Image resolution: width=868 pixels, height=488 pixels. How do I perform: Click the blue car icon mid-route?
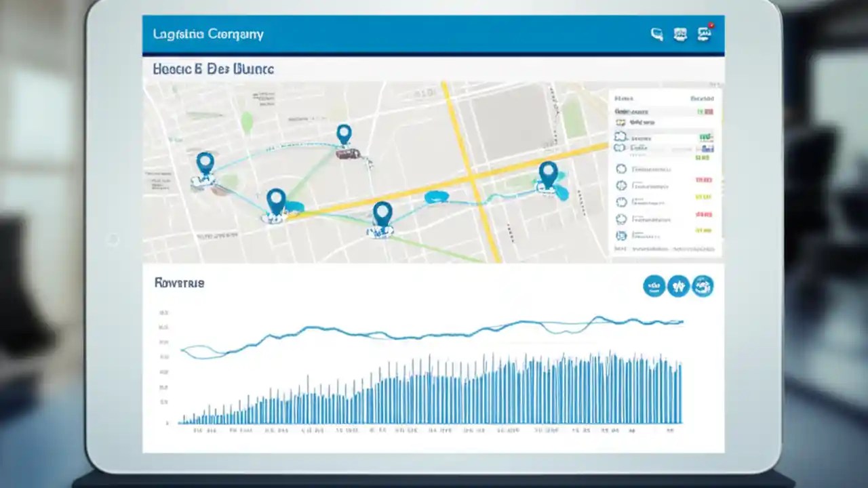coord(437,197)
